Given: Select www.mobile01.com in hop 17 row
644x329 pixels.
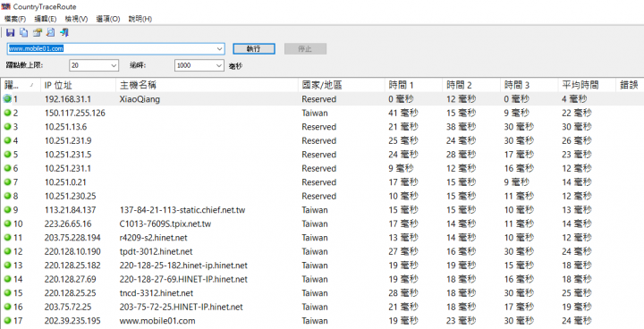Looking at the screenshot, I should click(x=157, y=321).
